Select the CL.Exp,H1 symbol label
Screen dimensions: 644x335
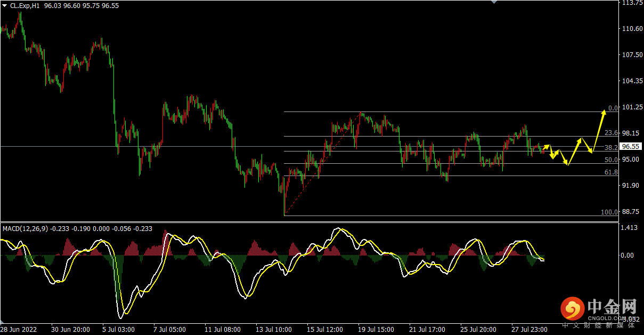(25, 5)
